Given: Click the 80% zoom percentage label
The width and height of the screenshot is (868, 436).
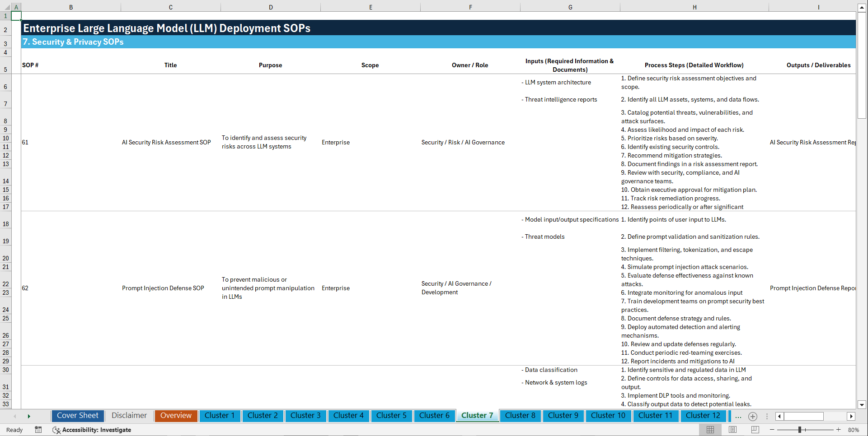Looking at the screenshot, I should 854,430.
